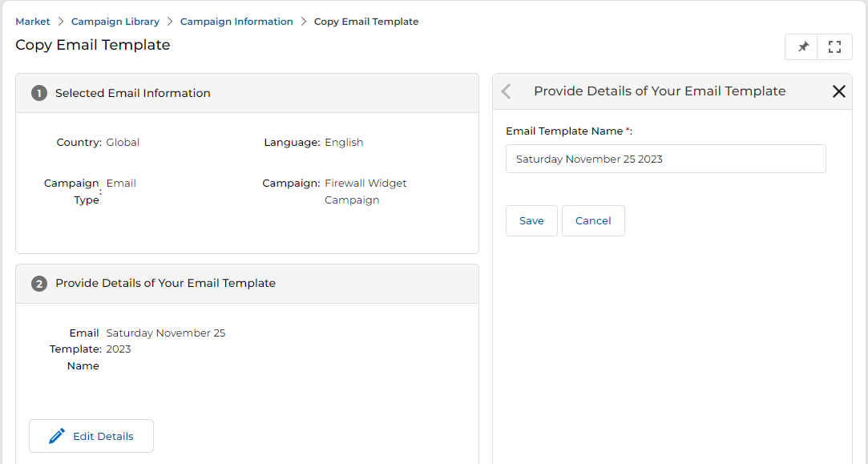Click the step 2 number badge

38,284
